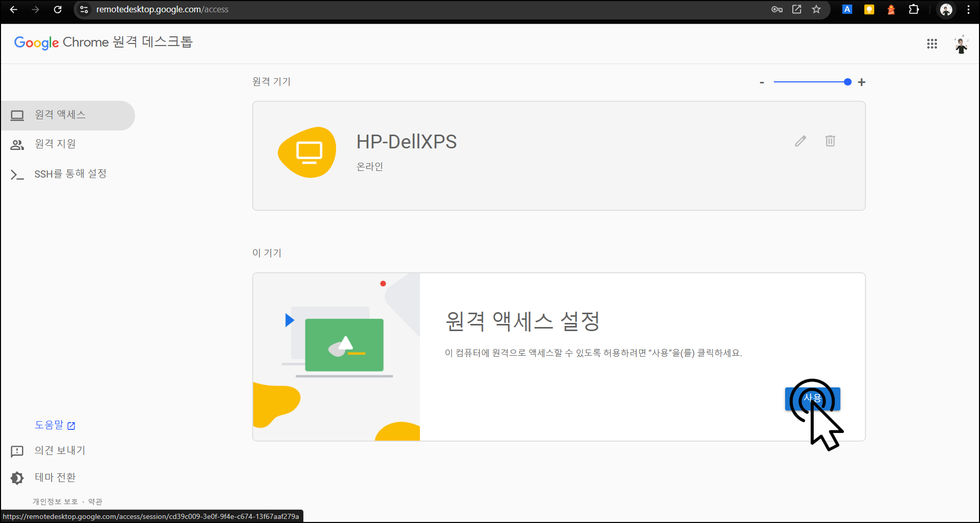
Task: Click the feedback speech bubble icon
Action: coord(17,451)
